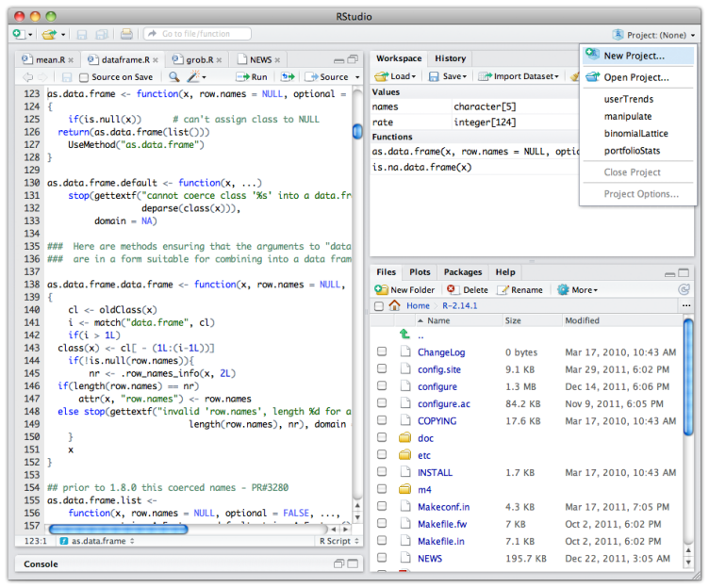The image size is (709, 588).
Task: Enable the Source on Save checkbox
Action: 84,77
